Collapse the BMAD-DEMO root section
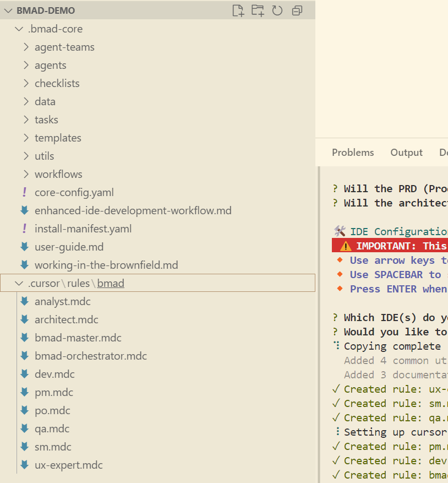 (8, 10)
